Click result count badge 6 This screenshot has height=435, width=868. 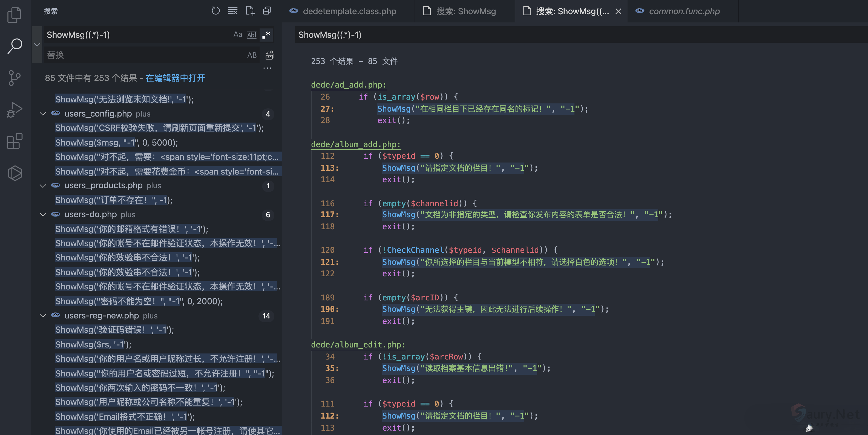pyautogui.click(x=268, y=214)
